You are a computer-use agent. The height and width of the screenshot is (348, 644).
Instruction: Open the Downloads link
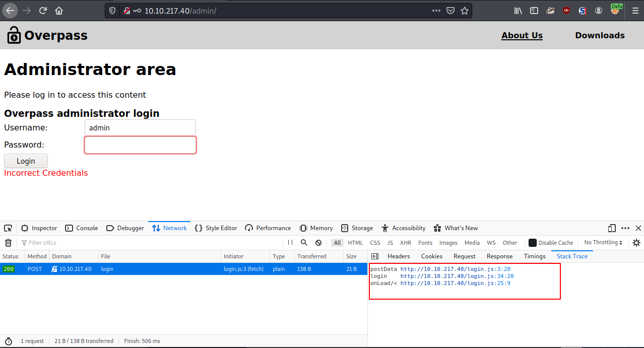point(600,35)
